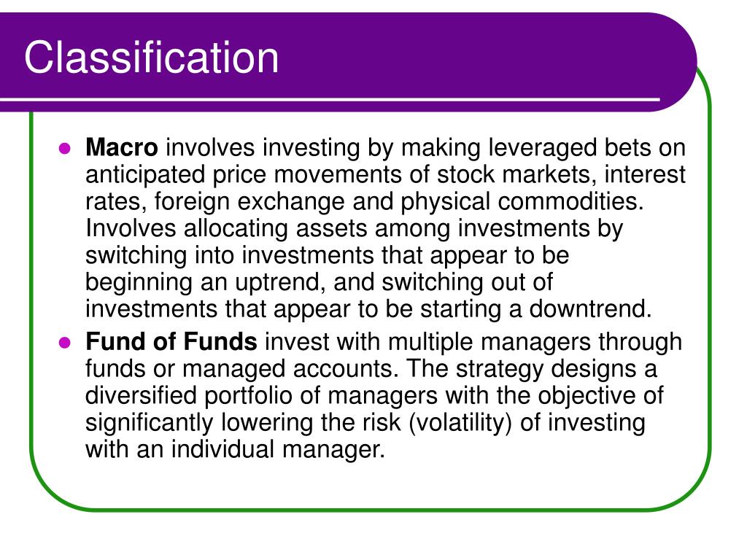Select the bold word Macro
Image resolution: width=747 pixels, height=560 pixels.
(x=122, y=147)
